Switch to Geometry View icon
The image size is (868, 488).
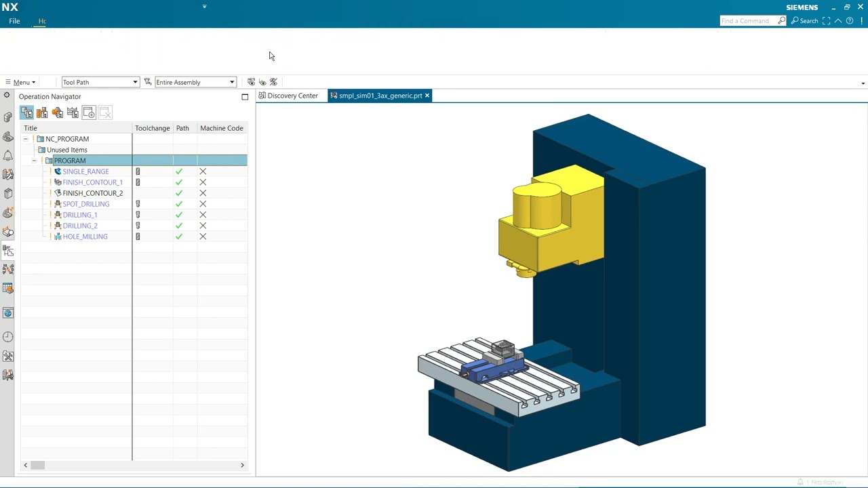[58, 113]
